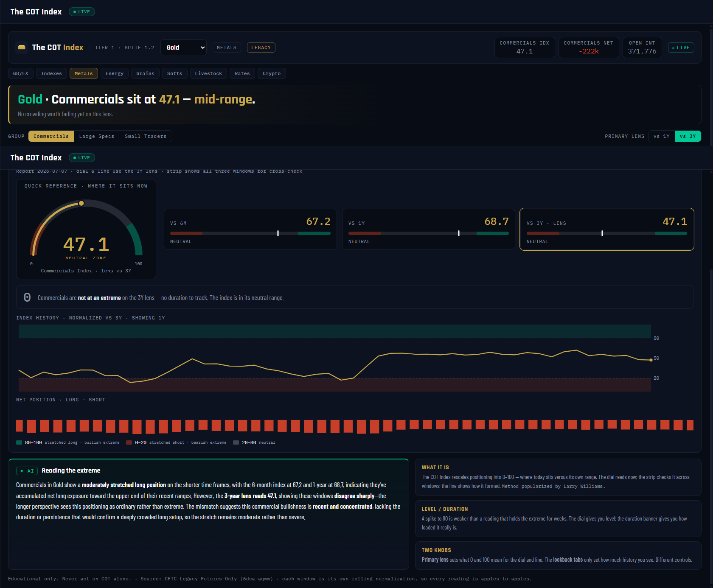This screenshot has width=713, height=588.
Task: Click the Educational only footer disclaimer
Action: [x=269, y=579]
